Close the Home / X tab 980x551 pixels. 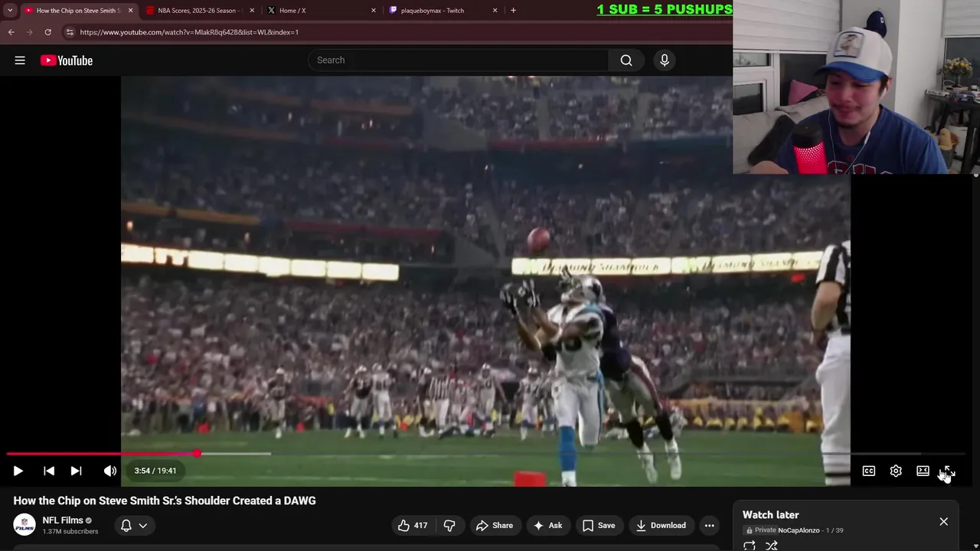click(x=374, y=11)
